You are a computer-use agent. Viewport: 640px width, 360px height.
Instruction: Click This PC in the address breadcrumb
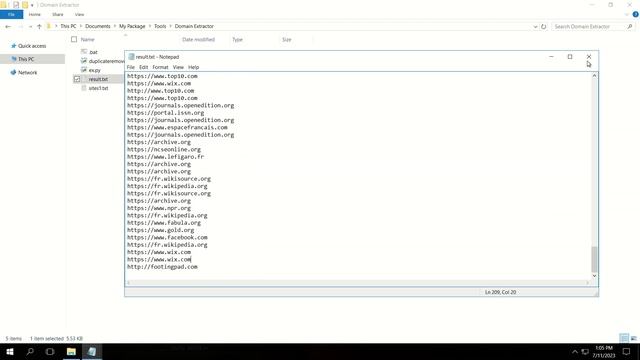[x=68, y=26]
